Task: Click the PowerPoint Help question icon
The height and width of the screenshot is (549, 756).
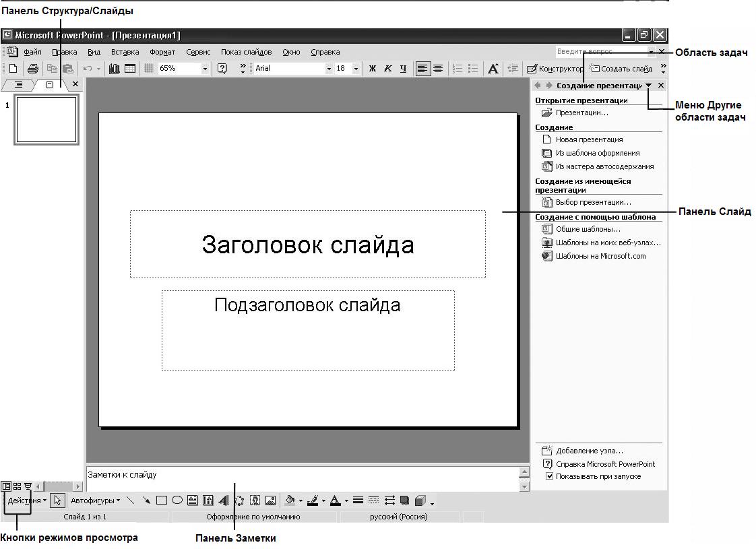Action: pos(222,69)
